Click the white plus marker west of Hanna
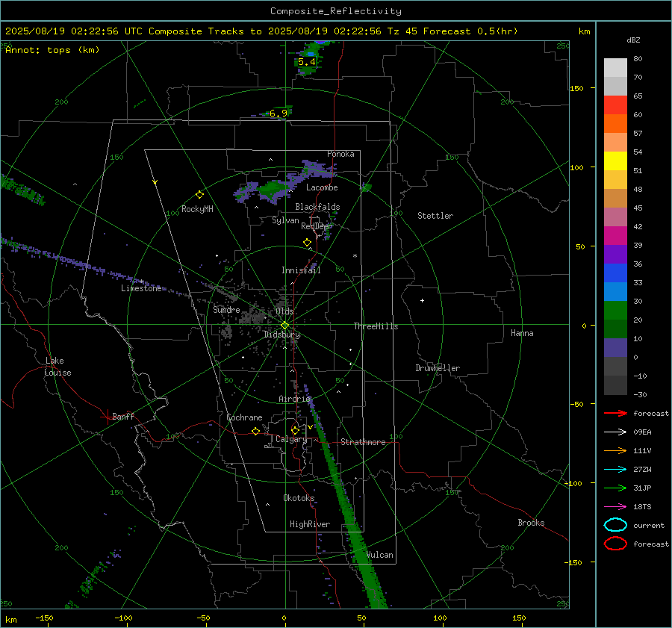The width and height of the screenshot is (672, 628). coord(422,301)
